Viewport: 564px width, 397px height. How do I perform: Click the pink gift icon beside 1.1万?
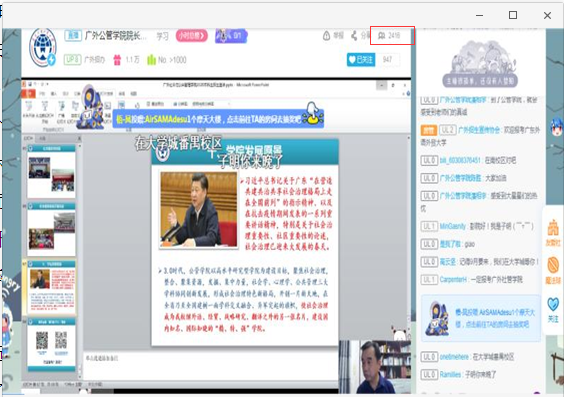pyautogui.click(x=117, y=60)
